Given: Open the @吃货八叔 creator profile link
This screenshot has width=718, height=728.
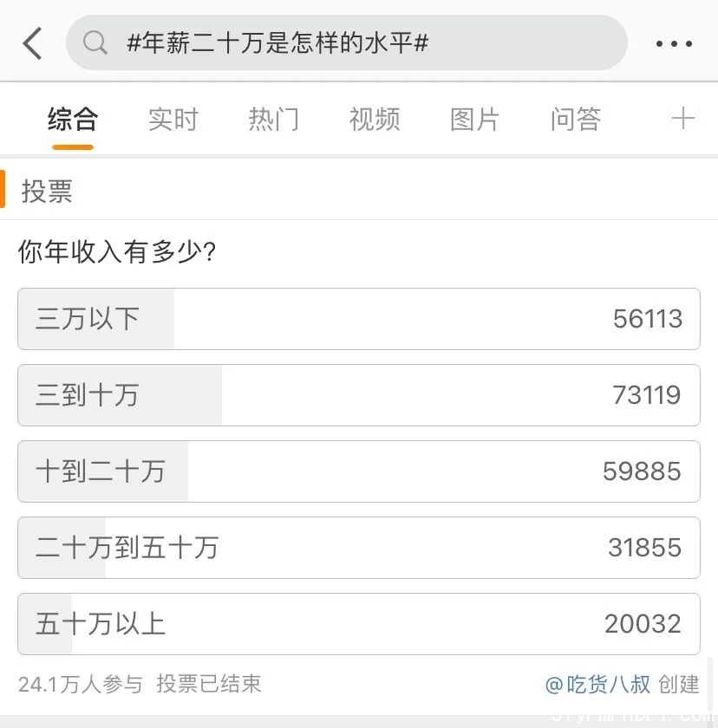Looking at the screenshot, I should click(597, 685).
